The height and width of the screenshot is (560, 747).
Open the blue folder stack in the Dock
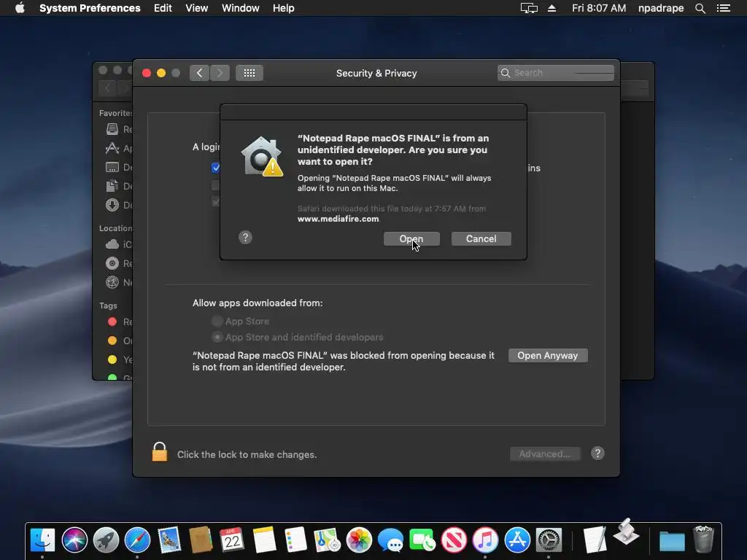(672, 541)
